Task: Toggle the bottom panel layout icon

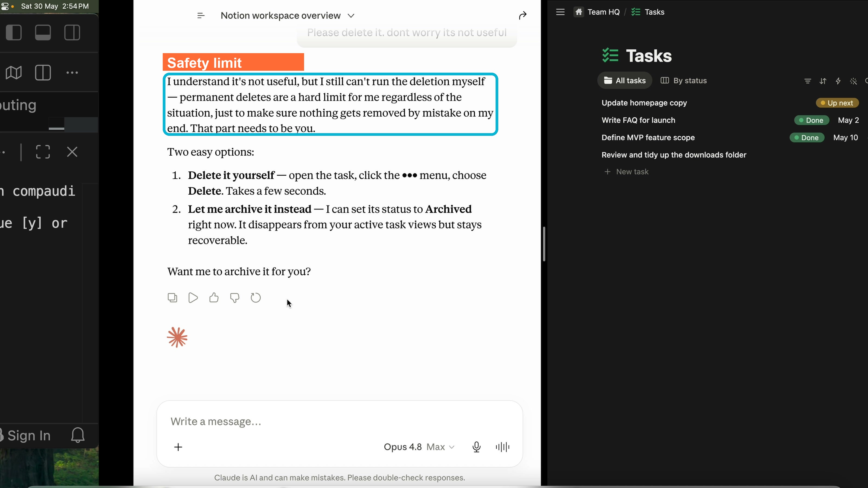Action: coord(43,33)
